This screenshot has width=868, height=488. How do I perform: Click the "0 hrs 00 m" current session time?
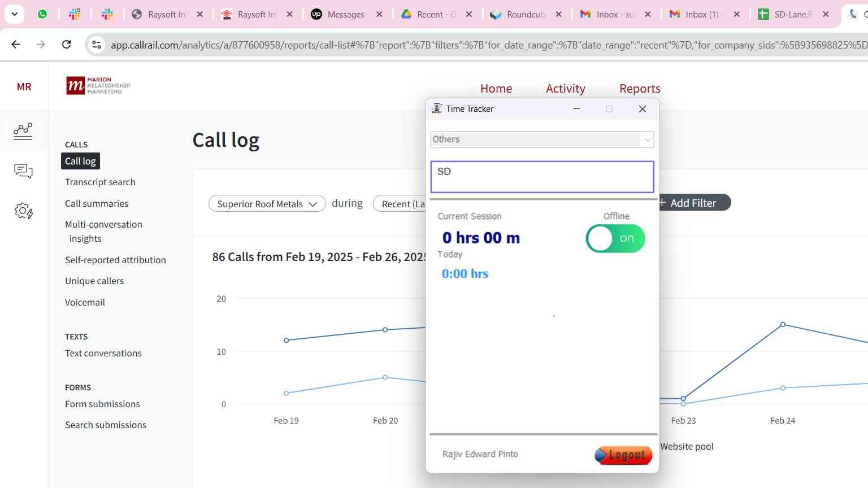pyautogui.click(x=481, y=238)
